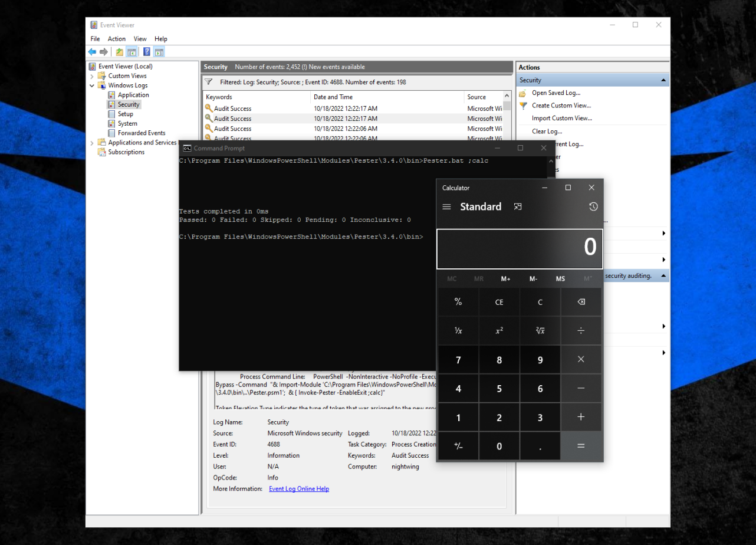Collapse the Windows Logs tree node

click(92, 86)
